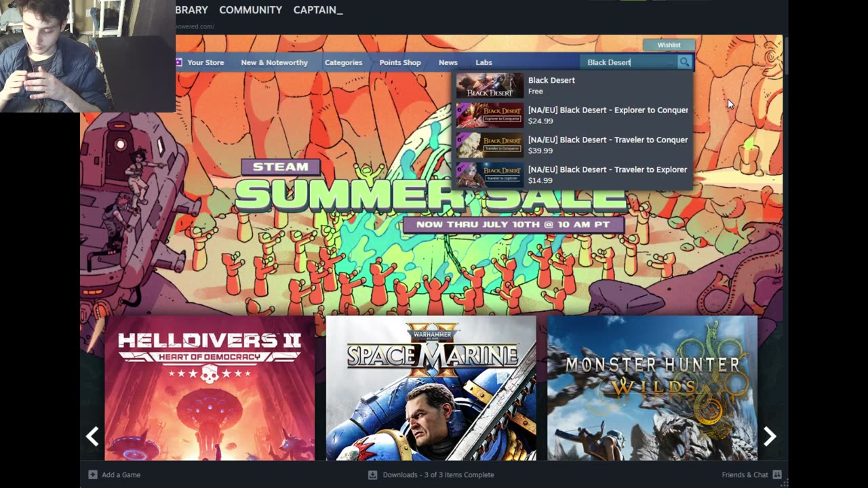Go to next carousel item arrow
Screen dimensions: 868x488
(x=770, y=436)
